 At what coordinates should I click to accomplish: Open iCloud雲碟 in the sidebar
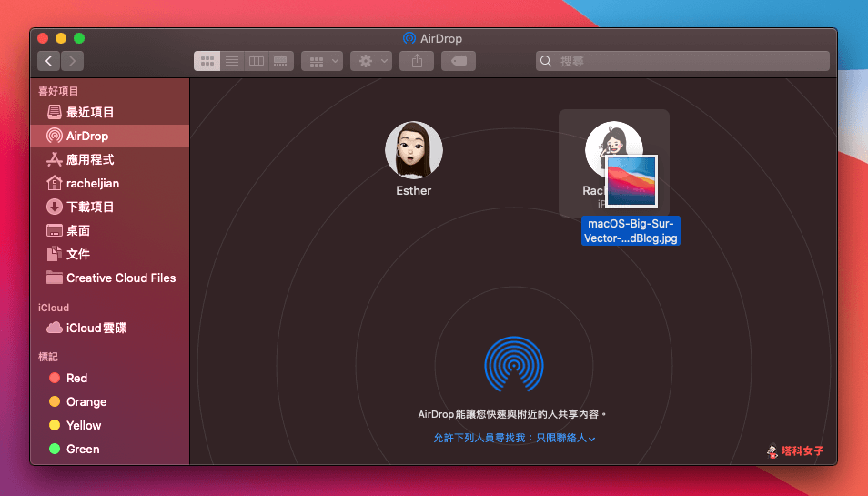(109, 328)
